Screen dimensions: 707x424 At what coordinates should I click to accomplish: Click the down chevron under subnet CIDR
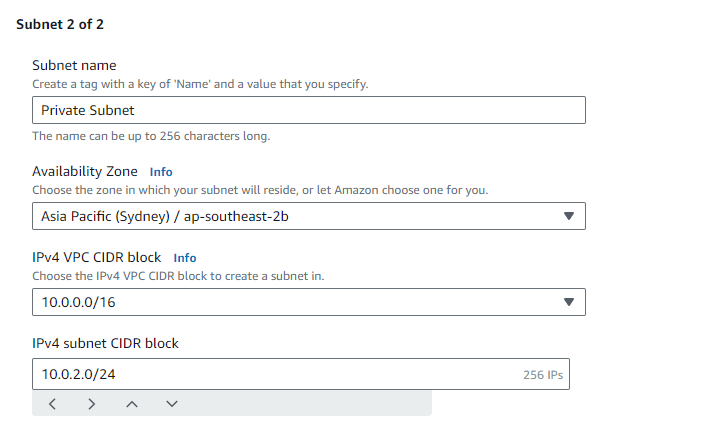pos(172,404)
